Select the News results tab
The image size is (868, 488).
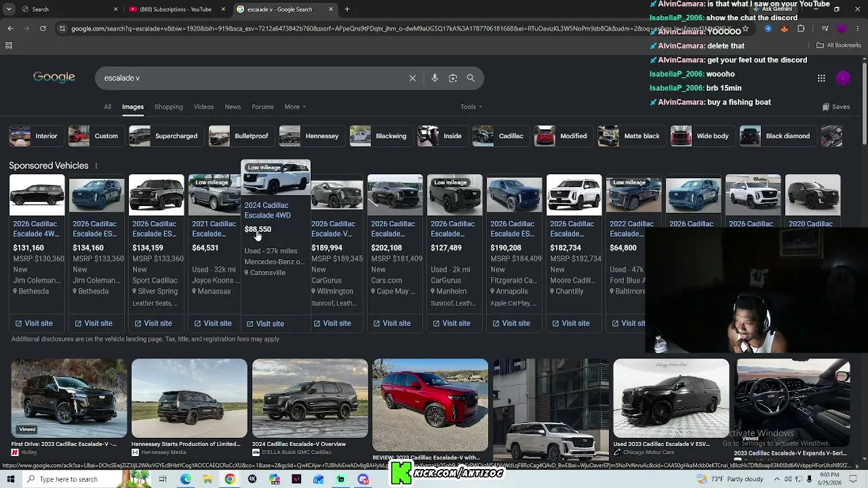(x=233, y=107)
